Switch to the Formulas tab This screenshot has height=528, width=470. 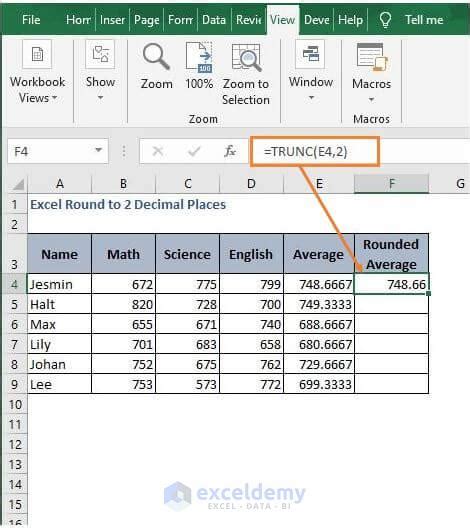180,20
